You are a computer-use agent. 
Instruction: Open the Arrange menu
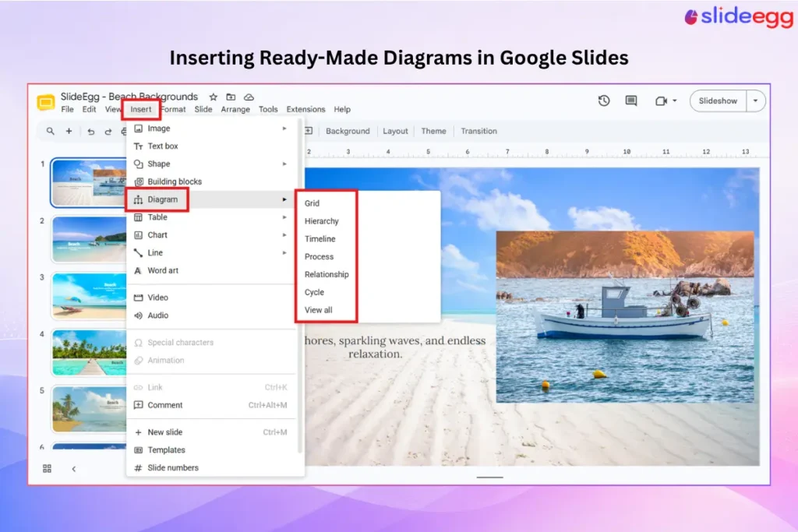(235, 109)
